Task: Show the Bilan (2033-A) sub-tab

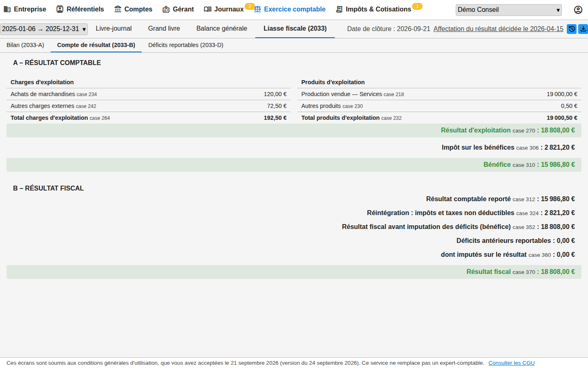Action: tap(25, 45)
